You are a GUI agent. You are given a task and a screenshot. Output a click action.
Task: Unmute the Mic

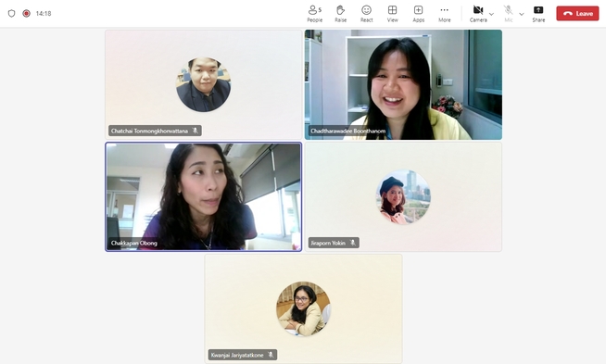point(508,14)
